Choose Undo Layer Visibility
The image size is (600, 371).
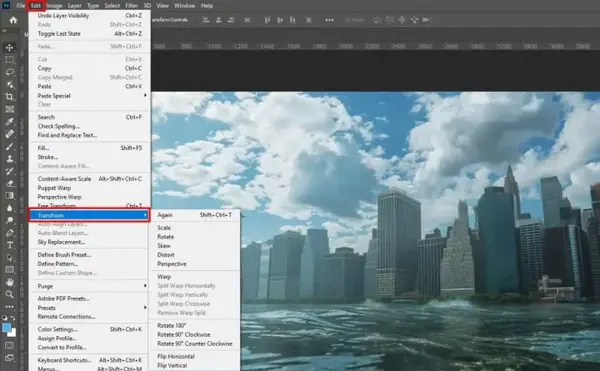pyautogui.click(x=90, y=16)
